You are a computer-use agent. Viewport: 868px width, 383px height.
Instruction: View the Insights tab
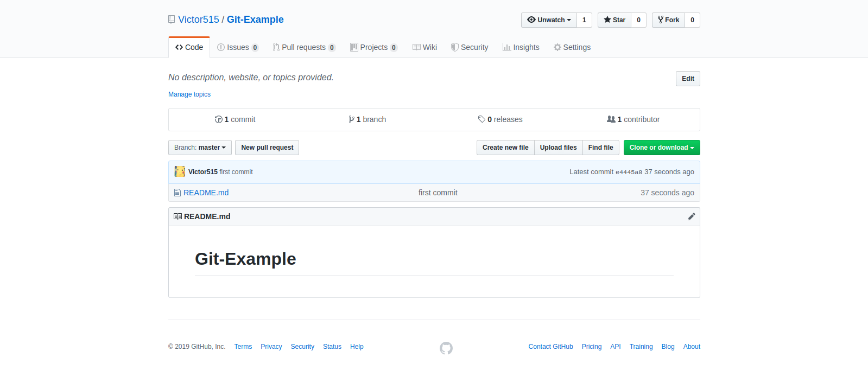[x=521, y=47]
